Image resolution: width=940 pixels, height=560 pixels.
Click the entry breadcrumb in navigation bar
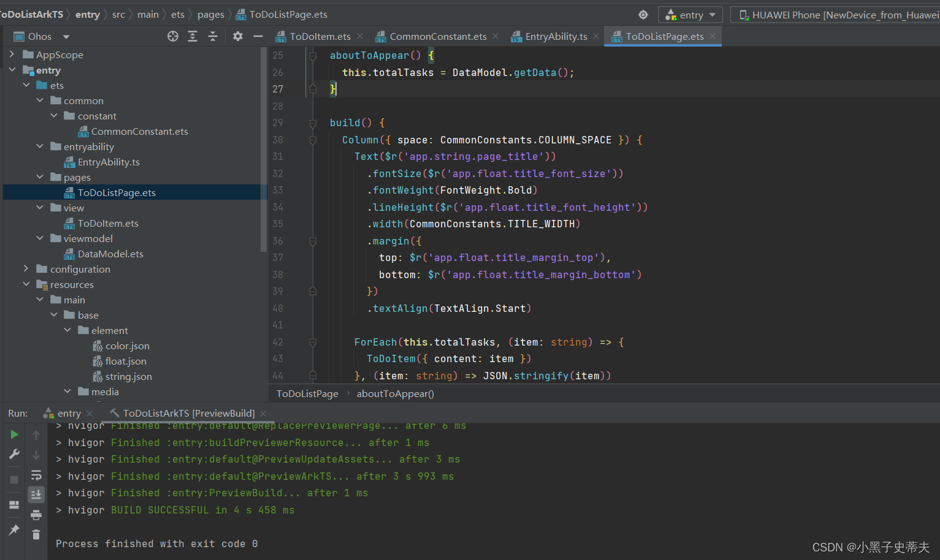pos(88,15)
